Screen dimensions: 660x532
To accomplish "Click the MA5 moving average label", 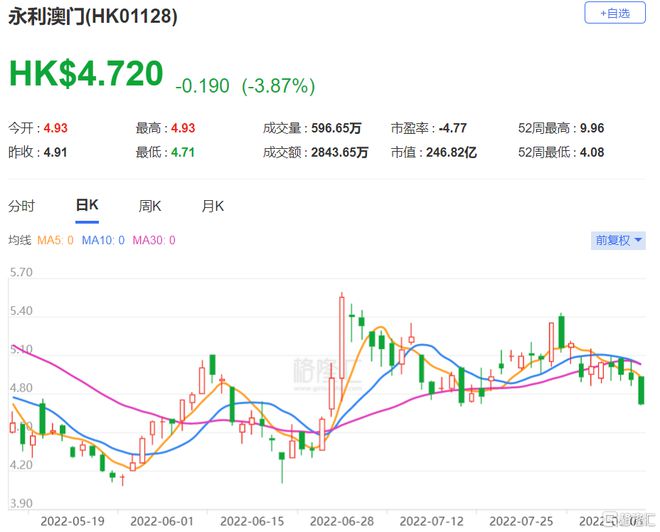I will click(x=55, y=240).
